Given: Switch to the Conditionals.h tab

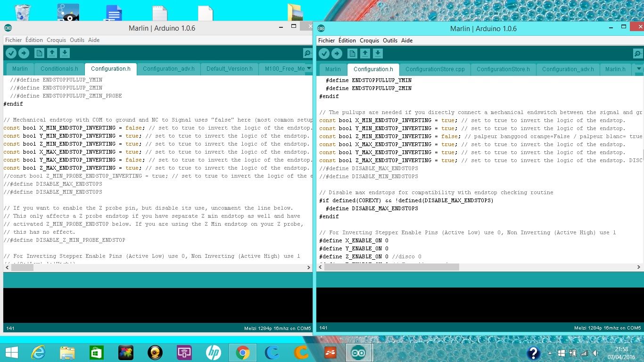Looking at the screenshot, I should [59, 69].
